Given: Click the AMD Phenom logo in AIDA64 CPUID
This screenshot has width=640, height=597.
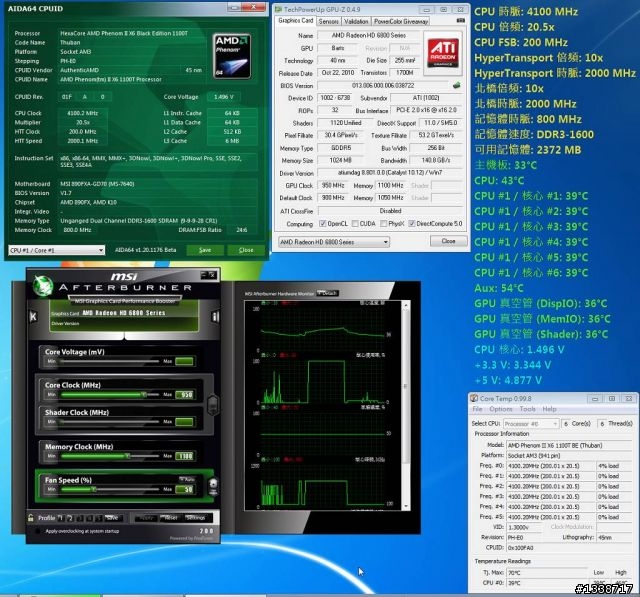Looking at the screenshot, I should (232, 56).
